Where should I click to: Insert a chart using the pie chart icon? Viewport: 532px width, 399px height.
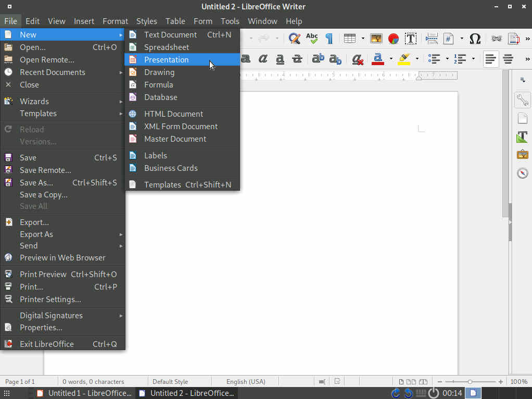pos(393,39)
